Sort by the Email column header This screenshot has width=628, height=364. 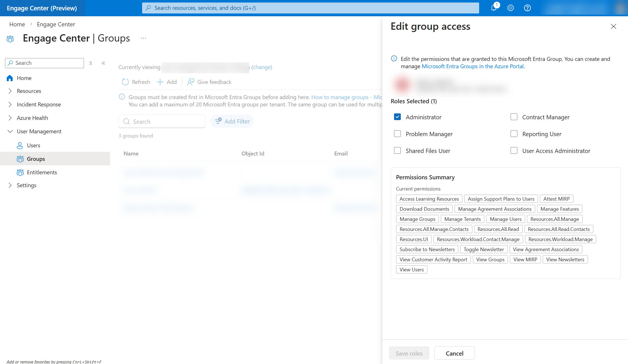click(x=341, y=154)
